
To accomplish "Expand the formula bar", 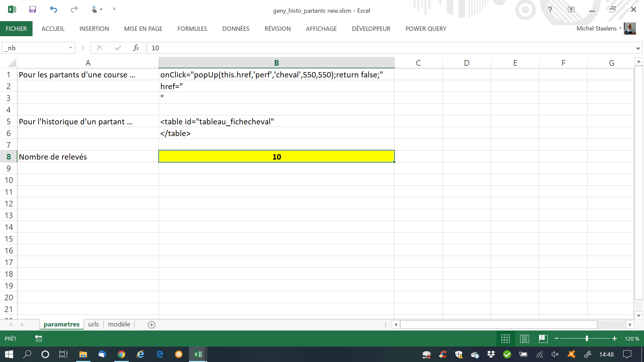I will pyautogui.click(x=638, y=48).
